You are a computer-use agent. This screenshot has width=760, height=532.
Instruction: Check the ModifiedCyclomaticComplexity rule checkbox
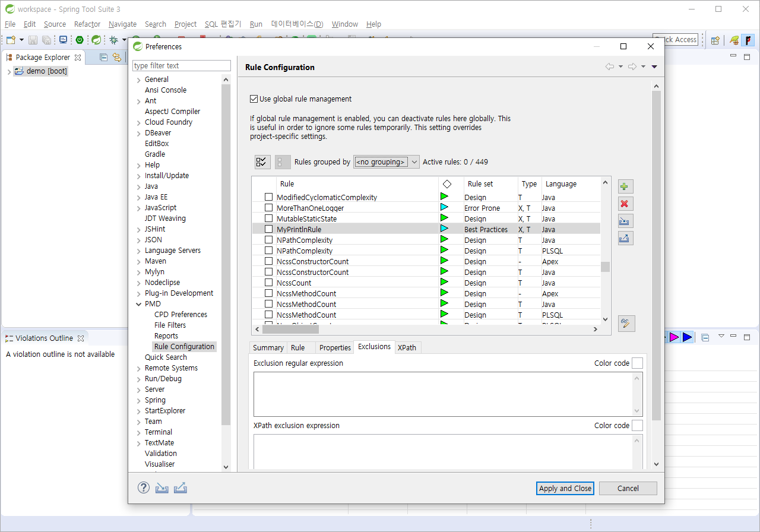click(269, 197)
